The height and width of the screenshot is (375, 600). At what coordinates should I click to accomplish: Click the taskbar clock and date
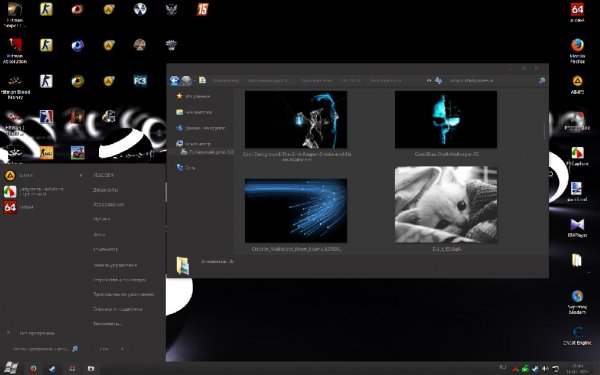(x=578, y=368)
